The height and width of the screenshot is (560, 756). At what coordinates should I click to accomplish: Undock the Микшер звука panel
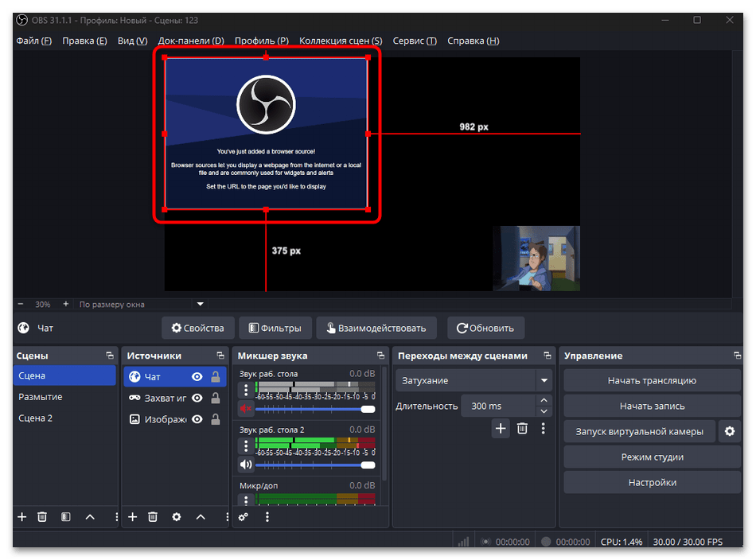(x=381, y=356)
